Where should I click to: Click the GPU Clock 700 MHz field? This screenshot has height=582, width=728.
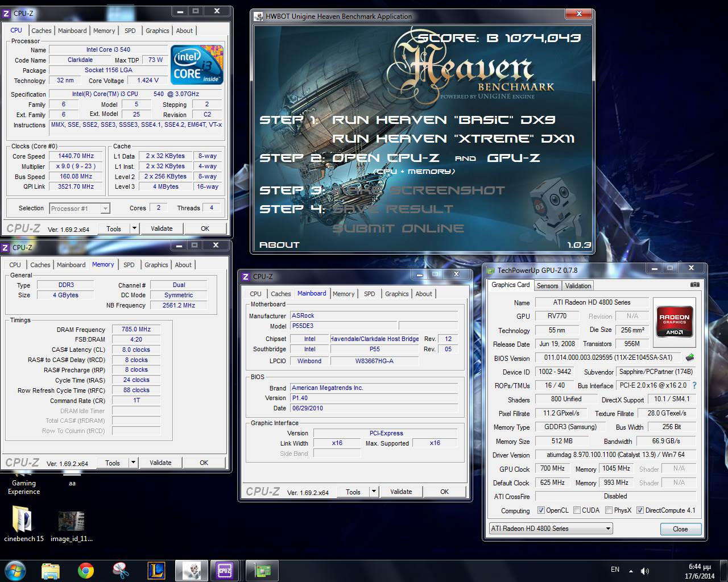(552, 468)
